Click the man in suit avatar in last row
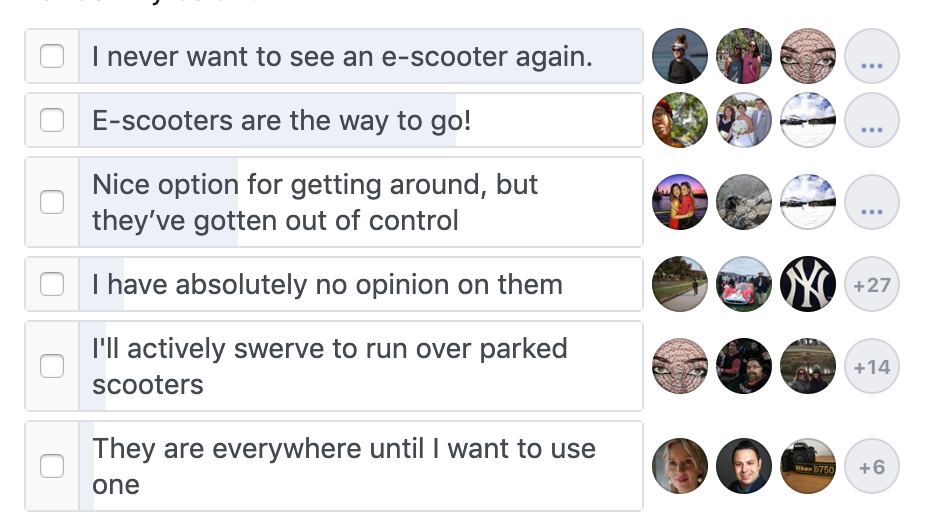The image size is (948, 520). (744, 466)
